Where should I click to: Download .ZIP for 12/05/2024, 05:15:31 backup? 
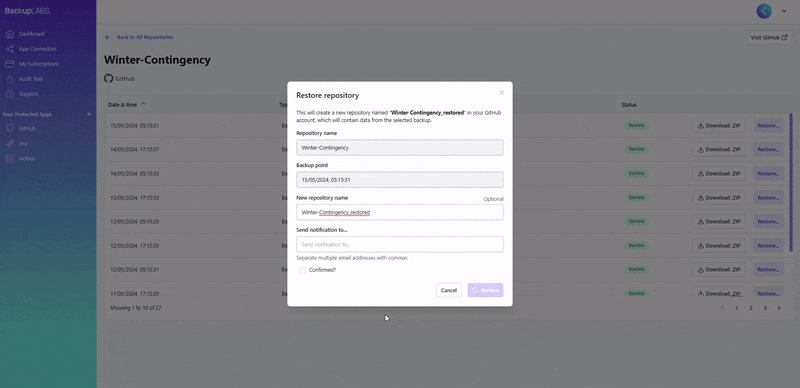click(x=718, y=270)
